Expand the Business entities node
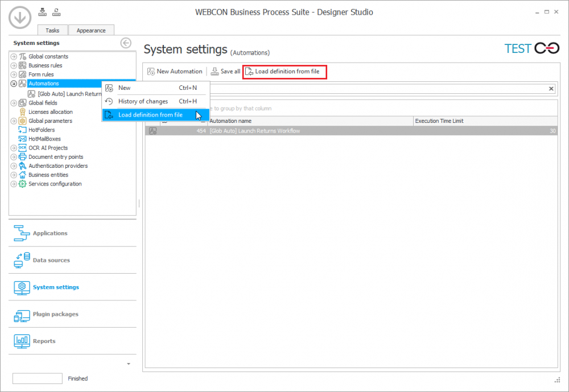This screenshot has width=569, height=392. [x=14, y=175]
